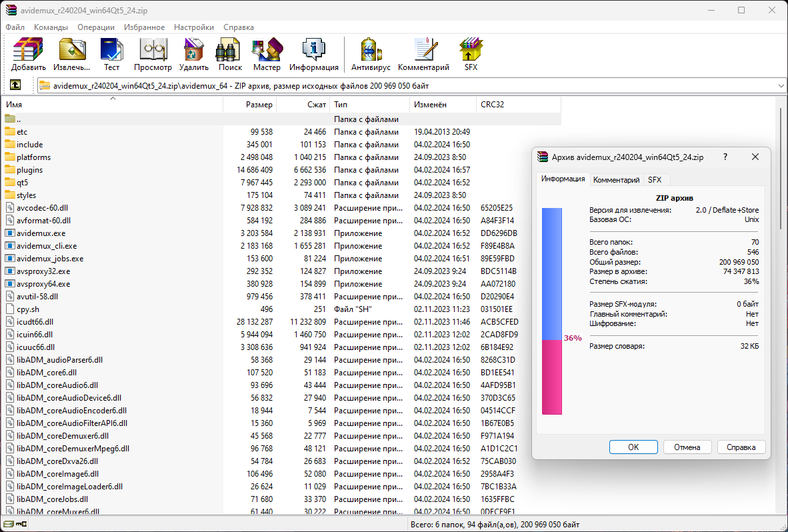Click the Удалить (Delete) toolbar icon
This screenshot has width=788, height=532.
pos(194,54)
